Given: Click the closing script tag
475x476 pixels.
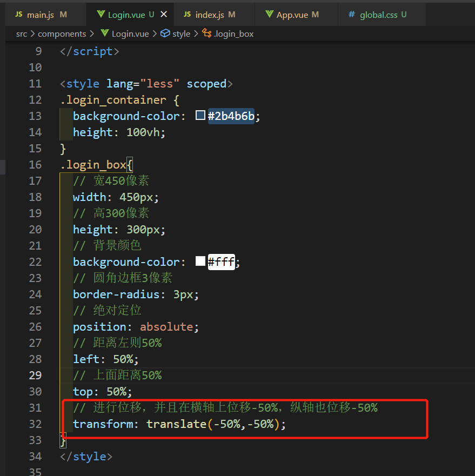Looking at the screenshot, I should [x=90, y=51].
